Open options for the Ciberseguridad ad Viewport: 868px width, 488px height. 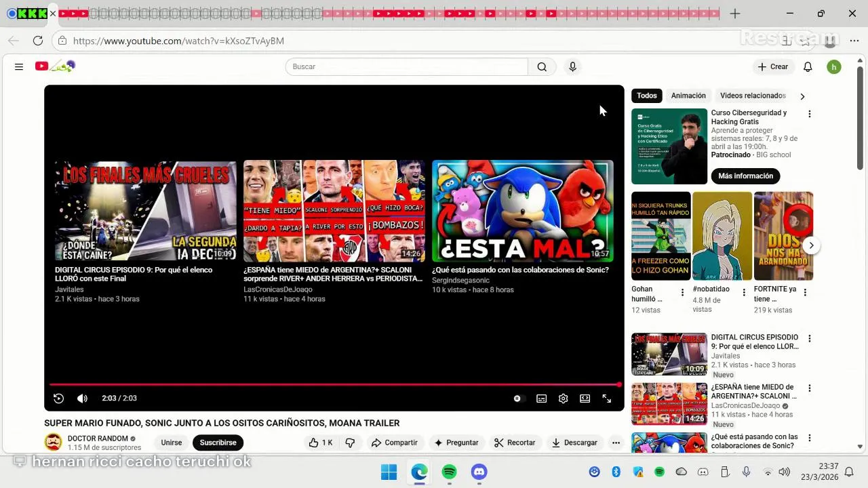[809, 114]
